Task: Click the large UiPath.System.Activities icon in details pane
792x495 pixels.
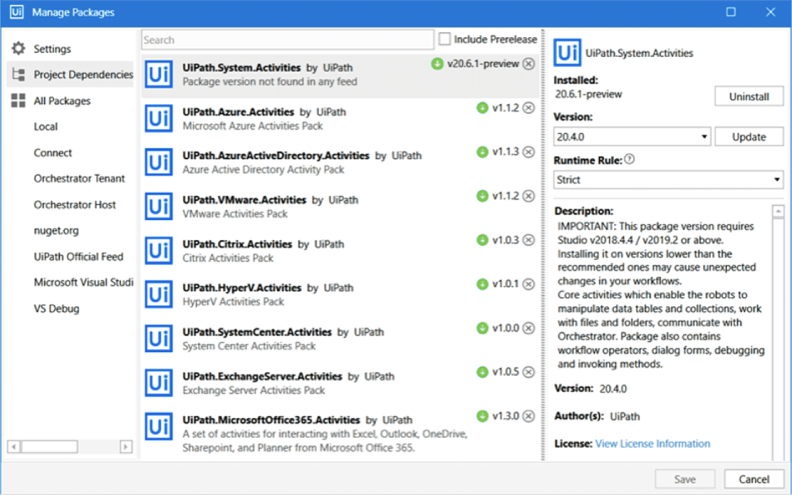Action: (567, 53)
